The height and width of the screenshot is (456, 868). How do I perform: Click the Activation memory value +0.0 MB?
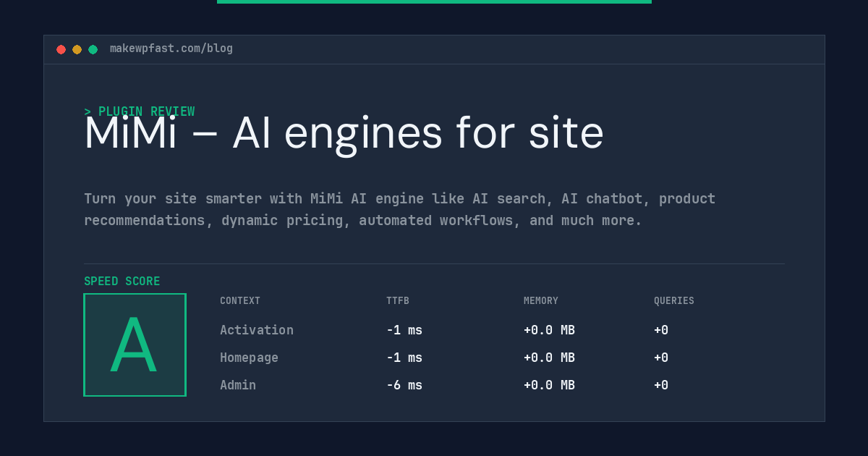coord(549,330)
